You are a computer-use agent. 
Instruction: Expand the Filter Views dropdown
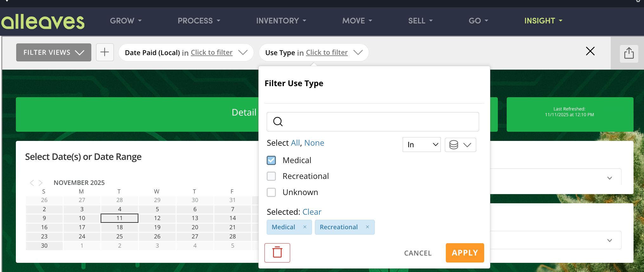(54, 52)
